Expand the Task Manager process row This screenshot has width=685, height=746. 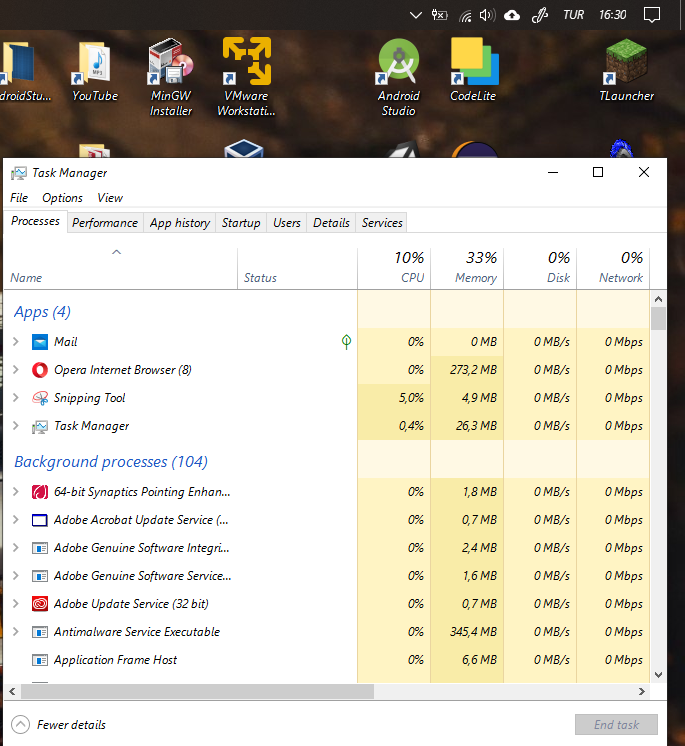pyautogui.click(x=16, y=426)
